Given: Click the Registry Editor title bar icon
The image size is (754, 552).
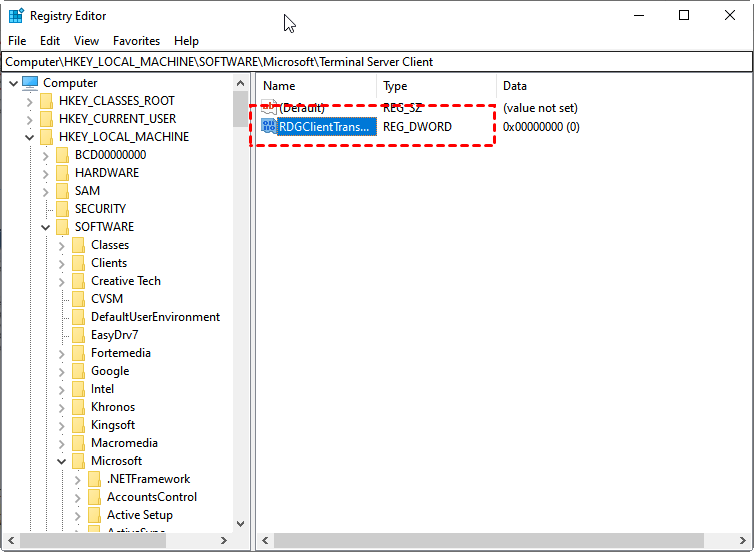Looking at the screenshot, I should (16, 16).
